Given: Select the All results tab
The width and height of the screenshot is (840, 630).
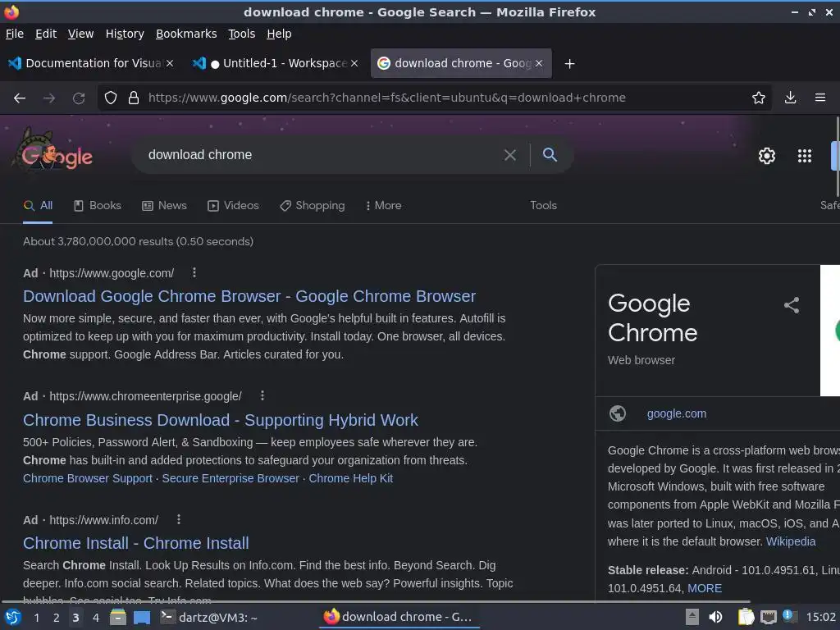Looking at the screenshot, I should [38, 206].
